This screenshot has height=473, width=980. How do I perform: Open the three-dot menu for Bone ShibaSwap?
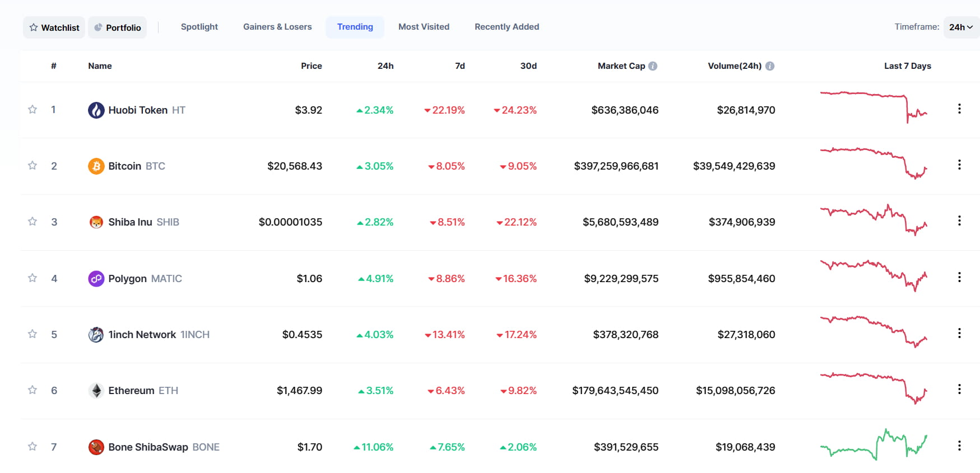coord(959,446)
